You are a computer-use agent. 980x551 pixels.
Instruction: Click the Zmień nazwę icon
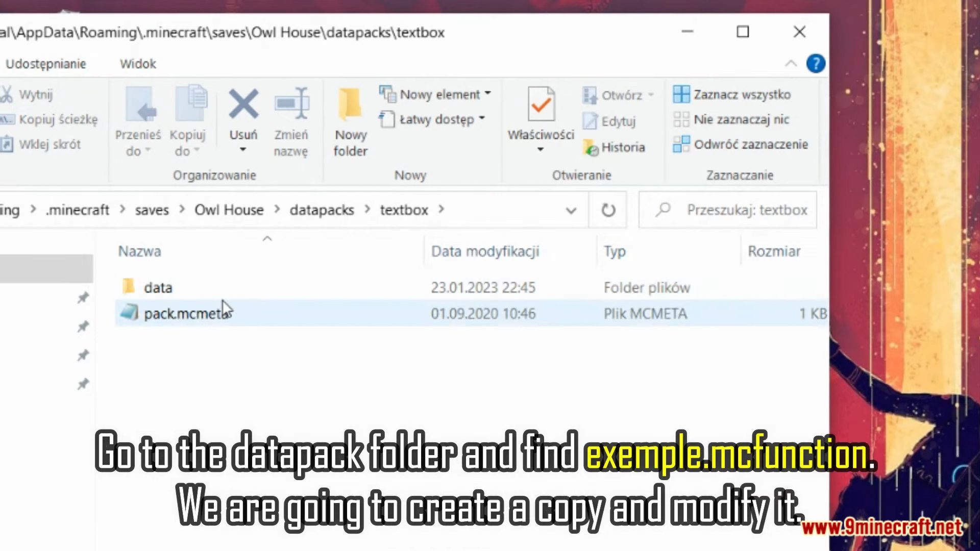[291, 104]
